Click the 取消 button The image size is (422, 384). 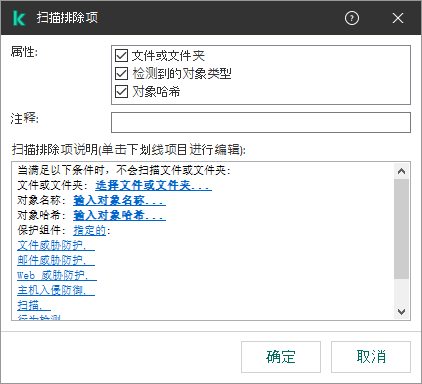(371, 357)
